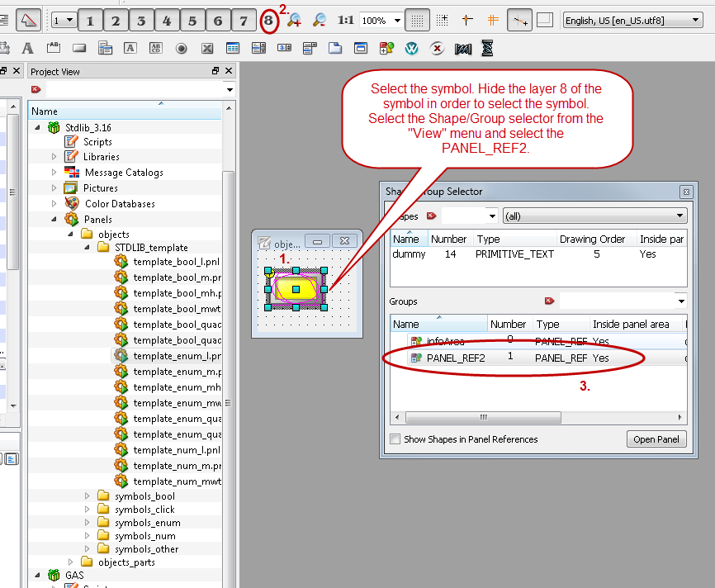
Task: Expand the Libraries tree node
Action: click(x=54, y=157)
